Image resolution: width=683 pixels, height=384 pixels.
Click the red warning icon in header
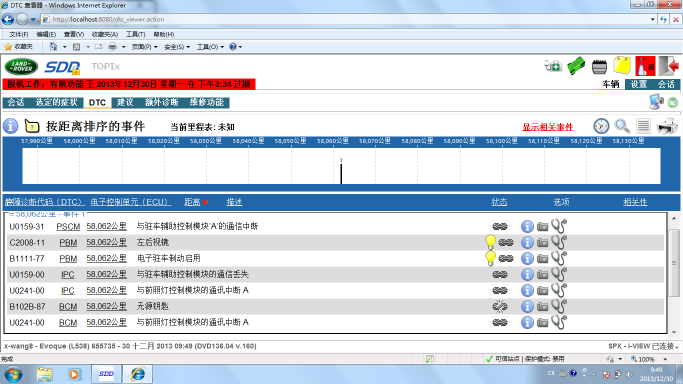pyautogui.click(x=645, y=66)
